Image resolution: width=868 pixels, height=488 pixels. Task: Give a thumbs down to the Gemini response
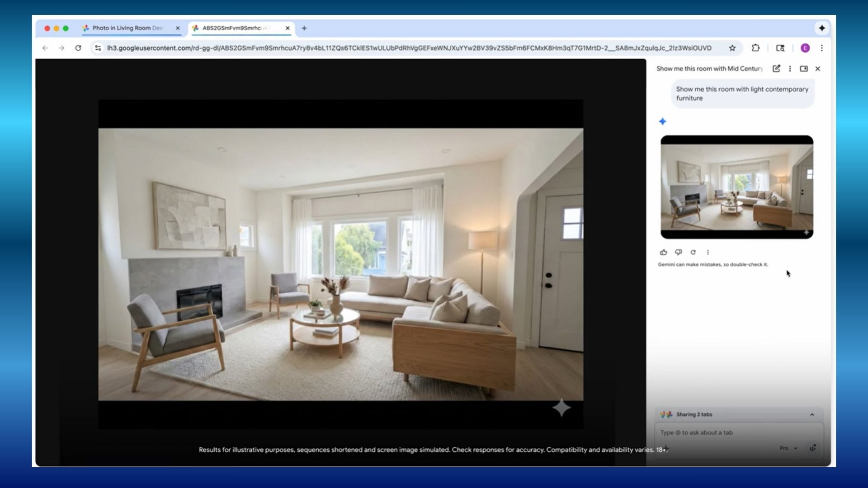(x=679, y=252)
